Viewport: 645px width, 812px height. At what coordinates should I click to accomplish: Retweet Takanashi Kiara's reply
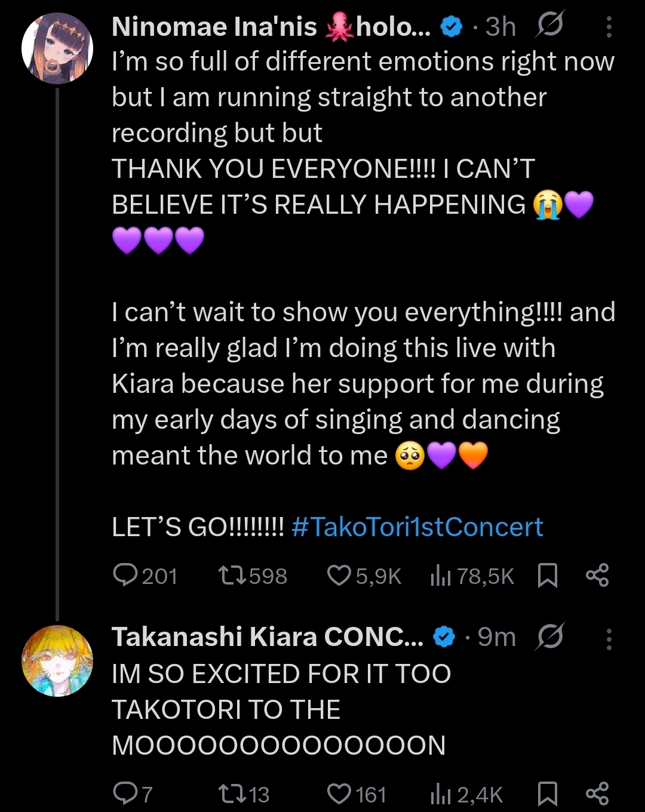tap(232, 794)
